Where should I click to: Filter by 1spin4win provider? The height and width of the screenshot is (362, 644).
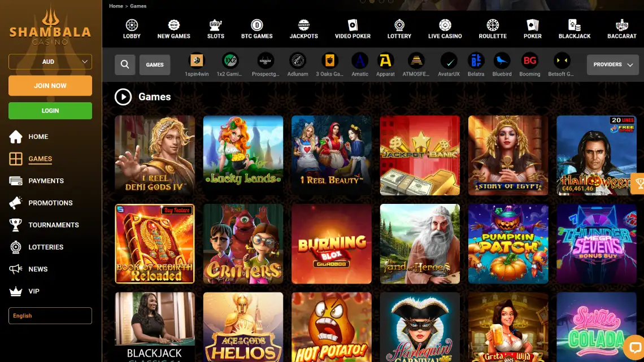[x=197, y=65]
